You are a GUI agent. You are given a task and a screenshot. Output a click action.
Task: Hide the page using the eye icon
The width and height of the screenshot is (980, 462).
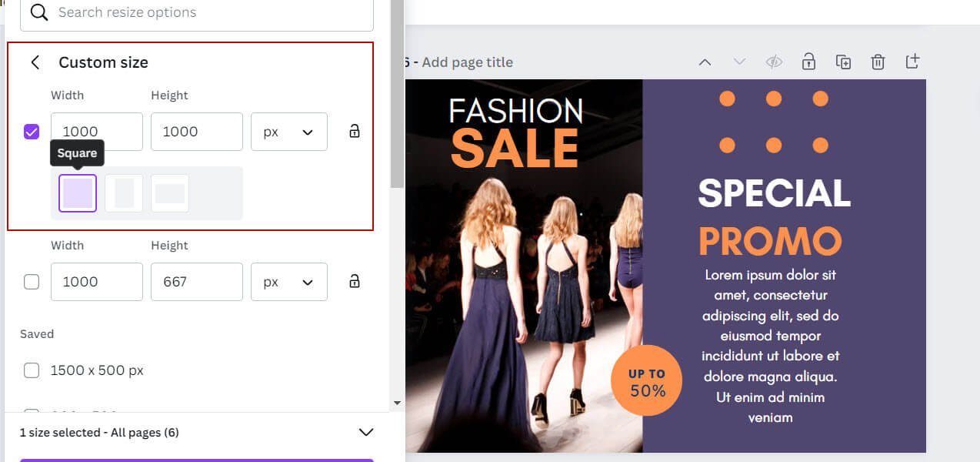(773, 62)
